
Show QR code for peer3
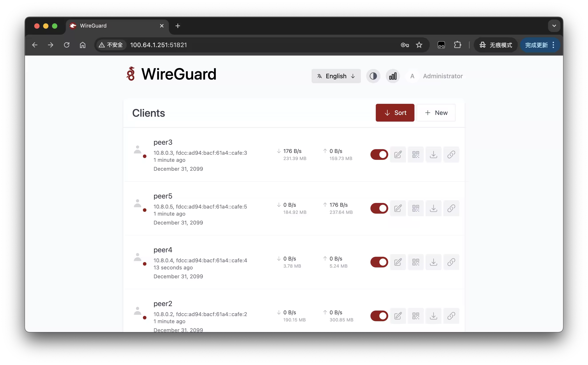coord(416,154)
